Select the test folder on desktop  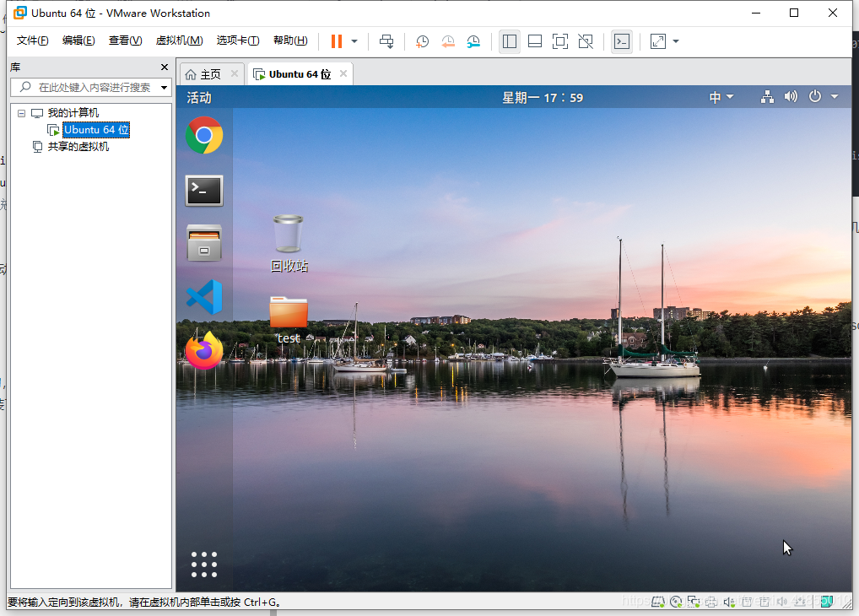(289, 321)
